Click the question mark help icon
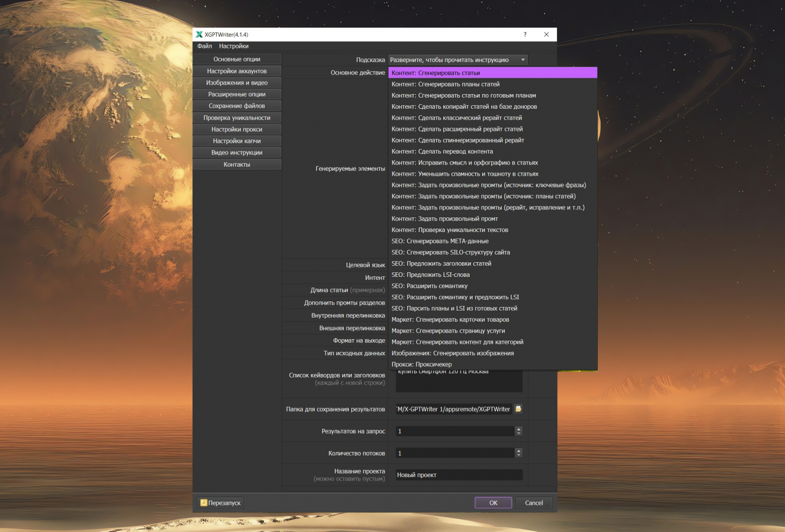Screen dimensions: 785x532 pyautogui.click(x=525, y=34)
